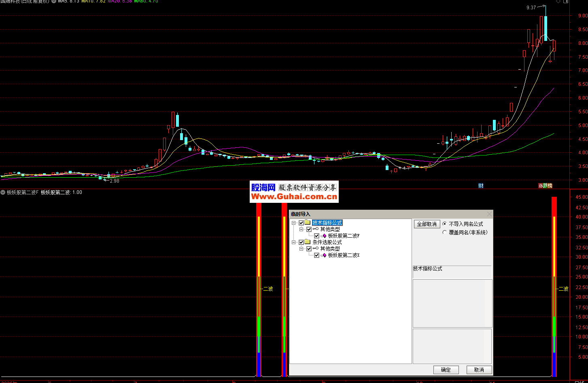Uncheck the 板妖股第二波X checkbox
Viewport: 588px width, 383px height.
point(316,255)
